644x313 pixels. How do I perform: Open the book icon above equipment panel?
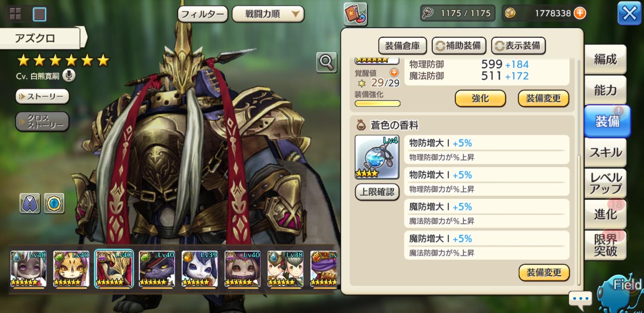coord(355,14)
